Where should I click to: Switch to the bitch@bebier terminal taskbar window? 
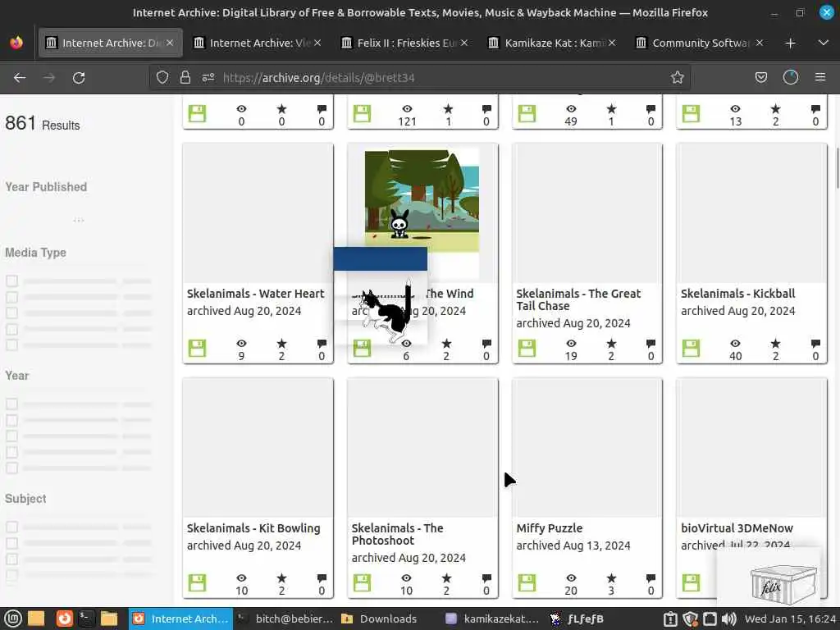[285, 619]
